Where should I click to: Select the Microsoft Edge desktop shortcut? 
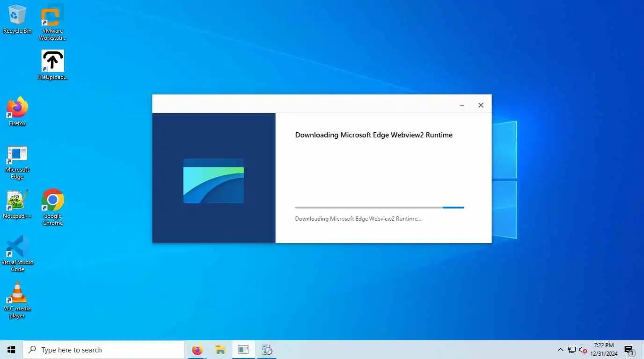pos(17,162)
